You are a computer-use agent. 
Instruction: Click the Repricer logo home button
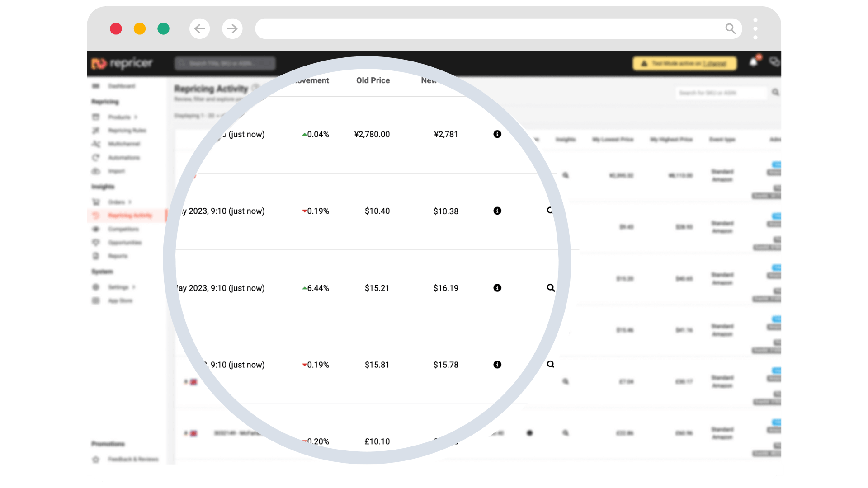click(122, 63)
